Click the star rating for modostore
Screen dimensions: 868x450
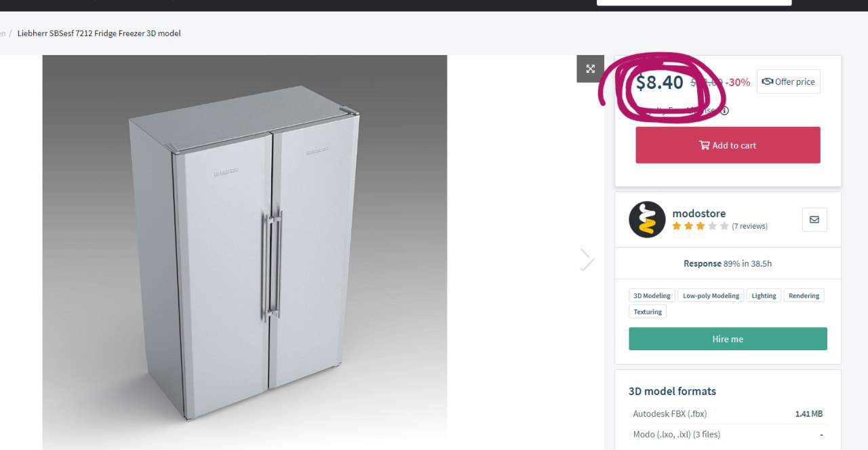(x=701, y=226)
